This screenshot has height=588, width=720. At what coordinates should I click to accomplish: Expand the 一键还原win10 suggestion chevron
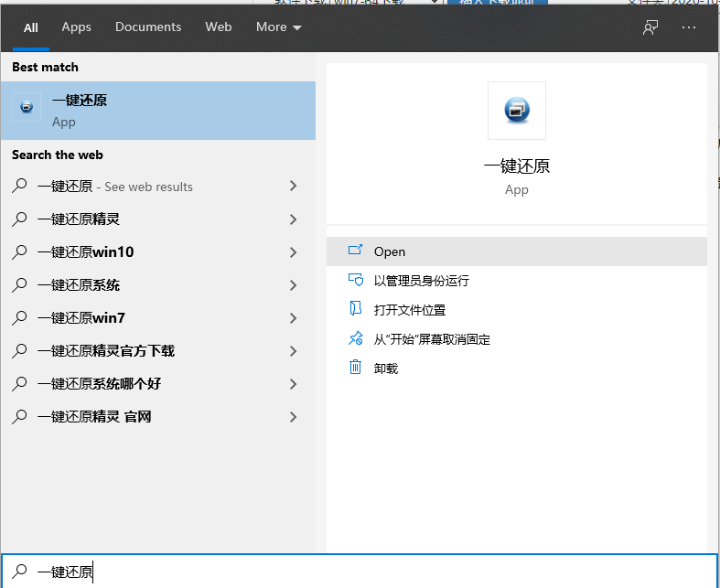[x=293, y=252]
